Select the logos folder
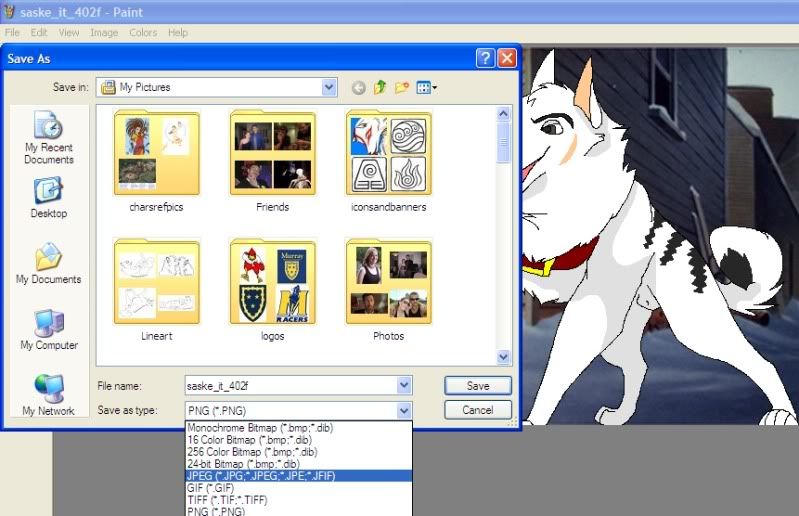 pos(273,290)
